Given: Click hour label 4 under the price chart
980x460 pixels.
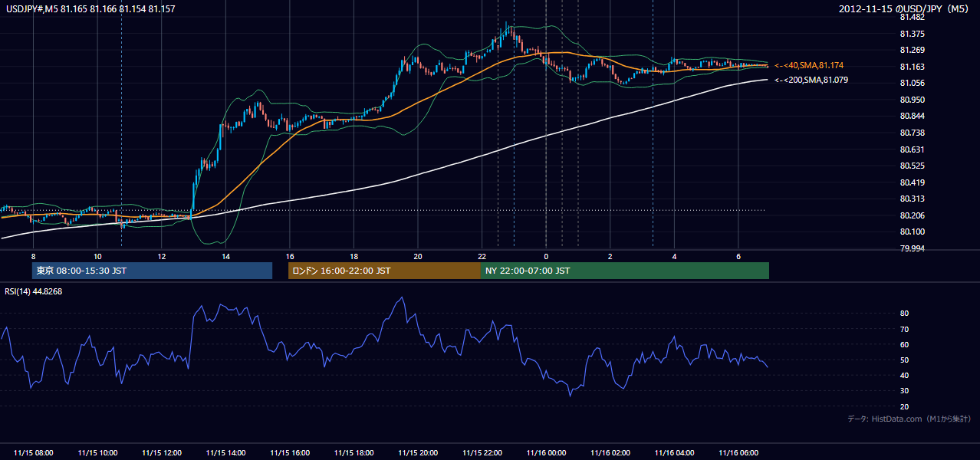Looking at the screenshot, I should pos(674,255).
